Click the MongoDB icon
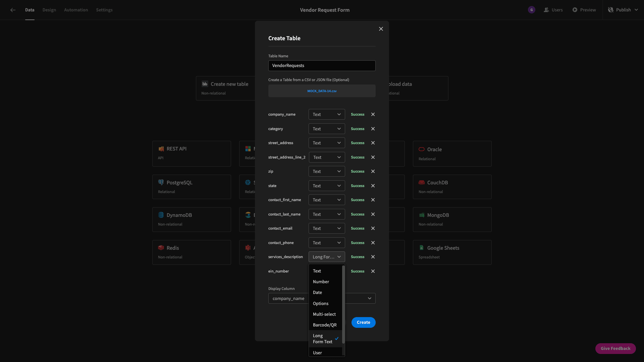The height and width of the screenshot is (362, 644). click(x=422, y=215)
